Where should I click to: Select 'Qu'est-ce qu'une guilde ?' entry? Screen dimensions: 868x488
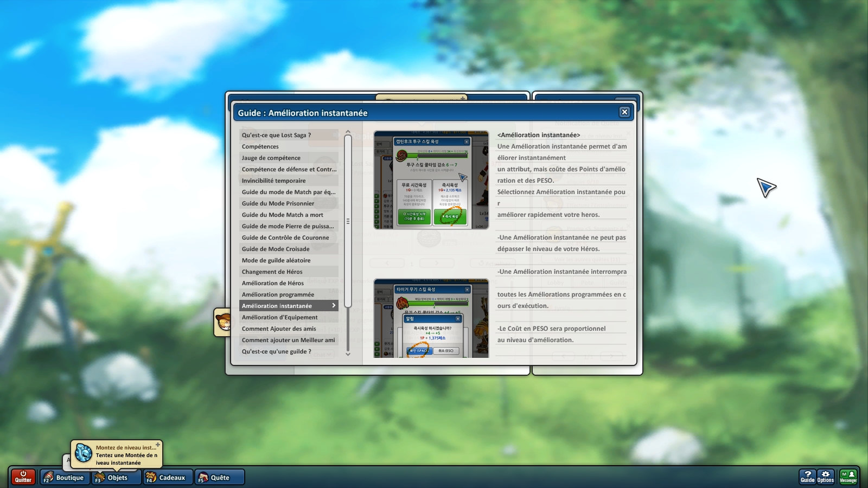(289, 351)
